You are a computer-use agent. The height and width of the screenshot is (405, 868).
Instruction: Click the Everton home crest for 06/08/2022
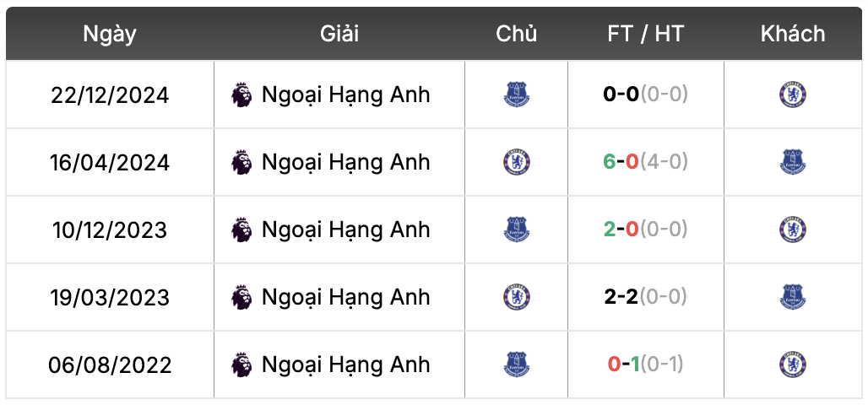[x=516, y=364]
